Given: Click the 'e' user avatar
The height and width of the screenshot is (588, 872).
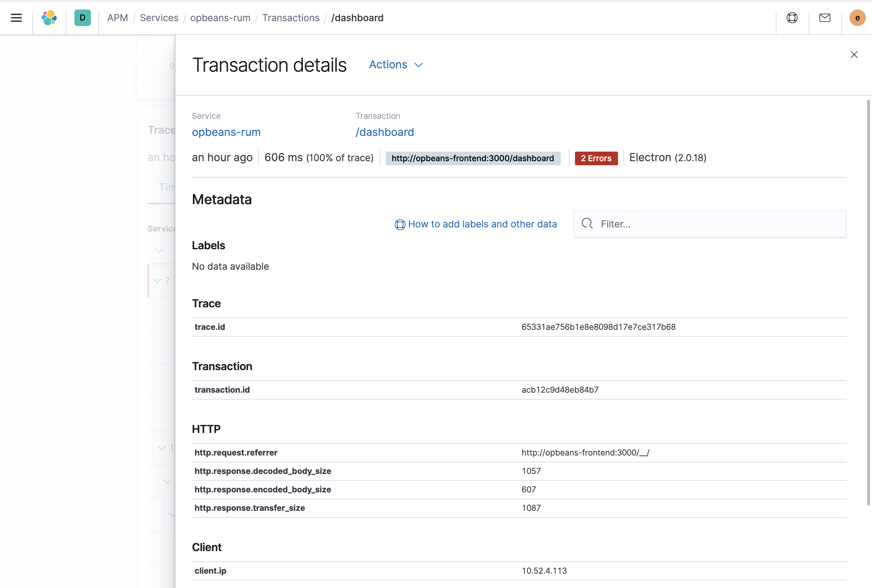Looking at the screenshot, I should pyautogui.click(x=857, y=18).
